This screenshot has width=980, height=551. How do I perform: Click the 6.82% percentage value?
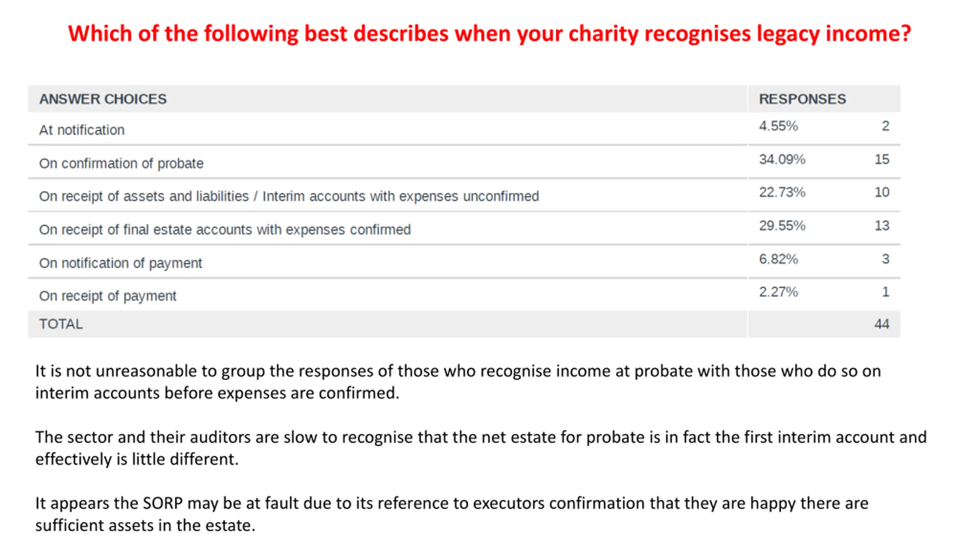[778, 259]
